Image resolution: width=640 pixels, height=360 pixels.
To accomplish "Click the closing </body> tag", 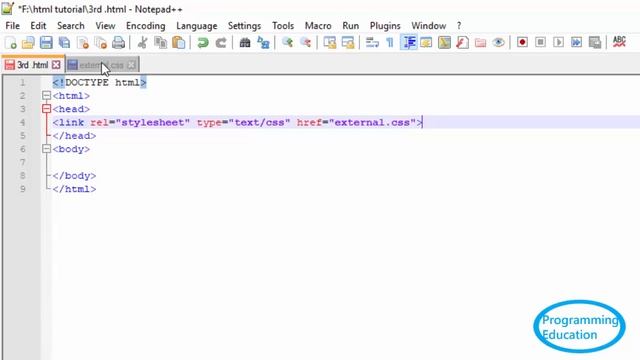I will tap(74, 176).
